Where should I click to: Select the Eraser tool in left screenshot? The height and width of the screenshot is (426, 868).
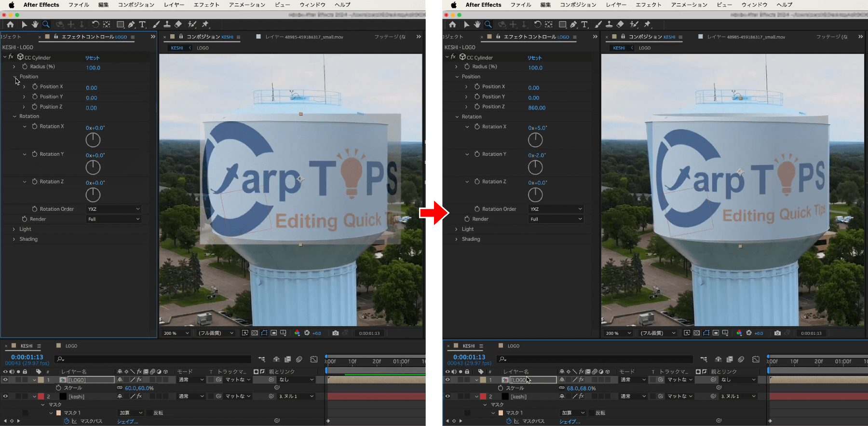(178, 24)
